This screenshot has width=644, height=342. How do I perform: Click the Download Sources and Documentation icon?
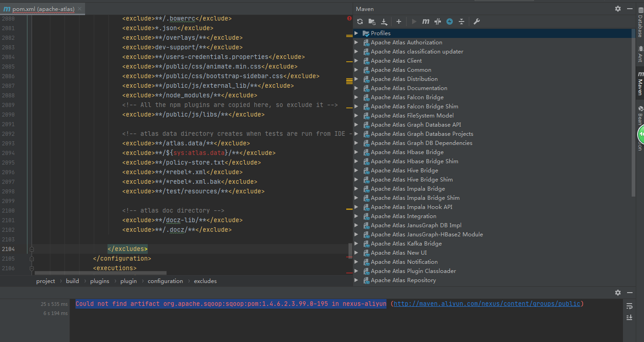(x=384, y=21)
